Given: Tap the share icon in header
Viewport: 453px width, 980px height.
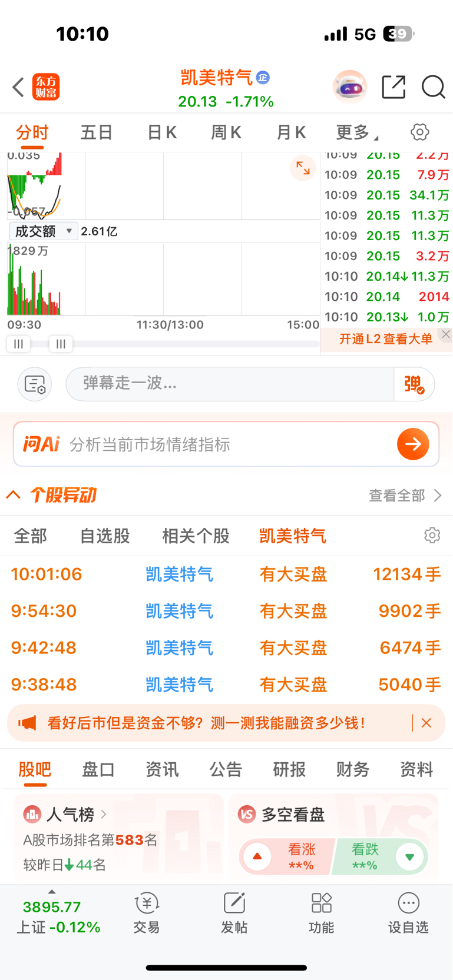Looking at the screenshot, I should click(x=394, y=87).
